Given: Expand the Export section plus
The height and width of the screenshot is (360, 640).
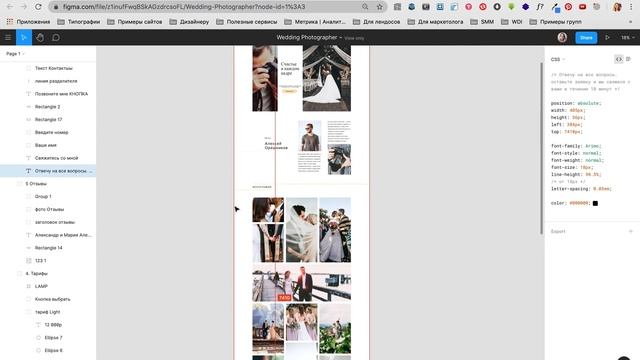Looking at the screenshot, I should [x=631, y=231].
